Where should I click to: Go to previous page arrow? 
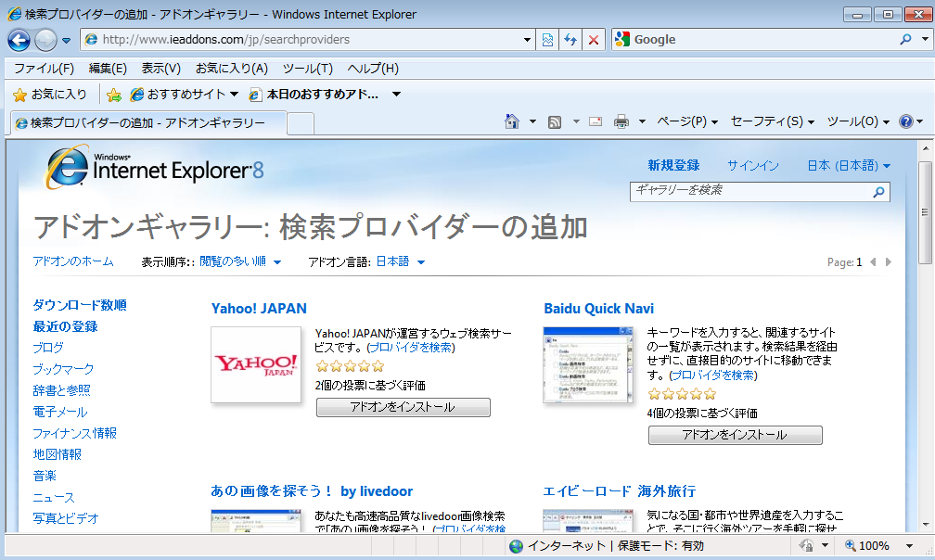pyautogui.click(x=873, y=262)
